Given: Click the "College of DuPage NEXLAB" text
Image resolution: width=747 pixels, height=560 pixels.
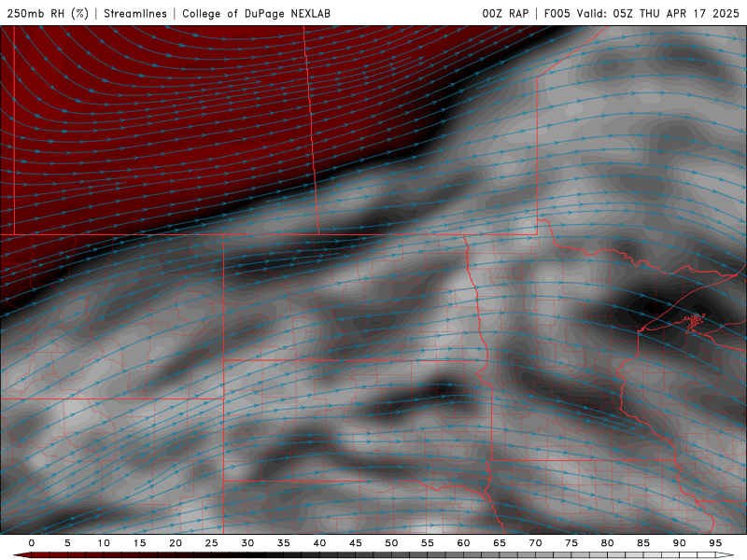Looking at the screenshot, I should coord(256,13).
